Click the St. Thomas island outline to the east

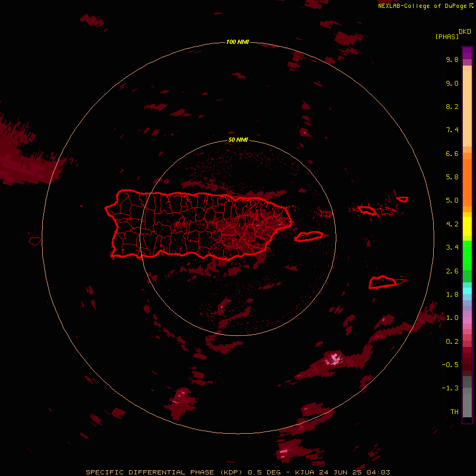367,210
